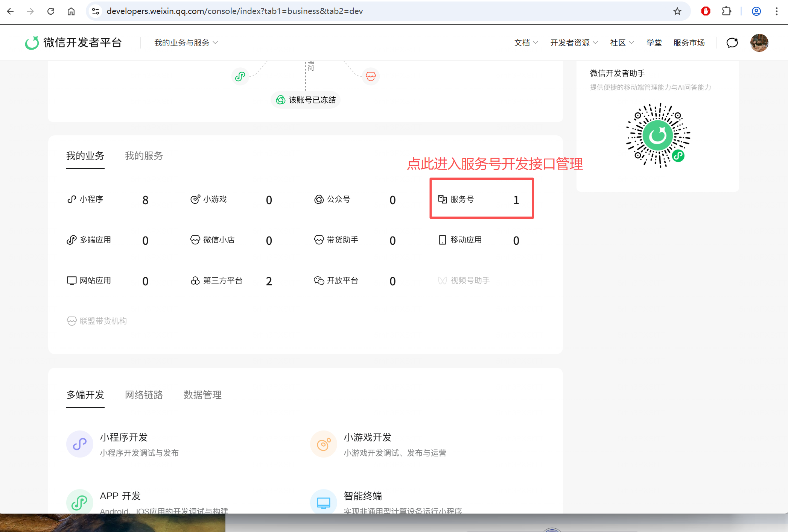Screen dimensions: 788x532
Task: Switch to the 数据管理 tab
Action: coord(202,395)
